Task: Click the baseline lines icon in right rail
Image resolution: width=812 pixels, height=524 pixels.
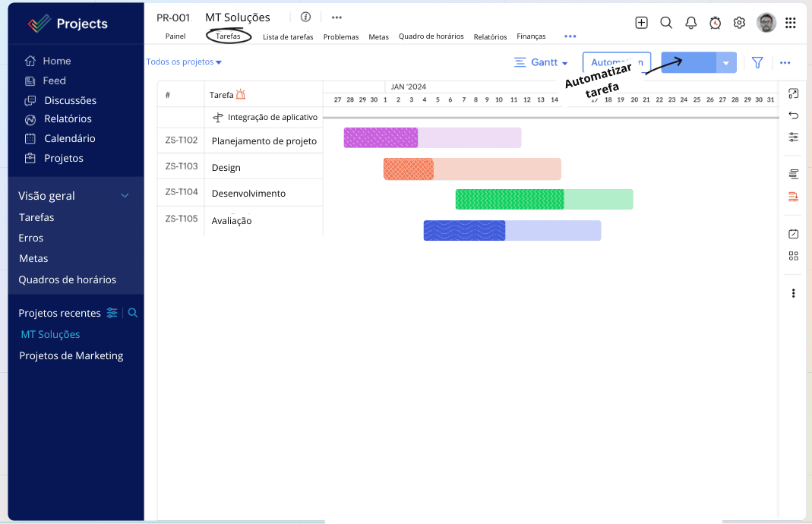Action: [x=793, y=175]
